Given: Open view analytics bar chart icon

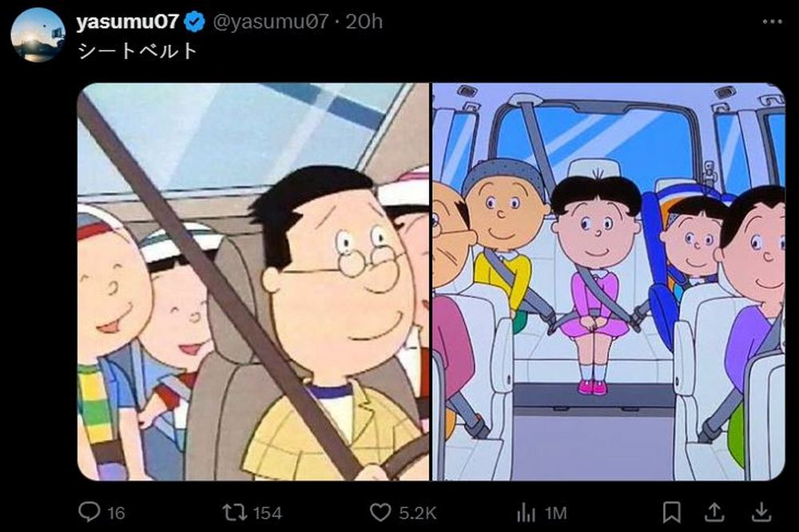Looking at the screenshot, I should 526,512.
